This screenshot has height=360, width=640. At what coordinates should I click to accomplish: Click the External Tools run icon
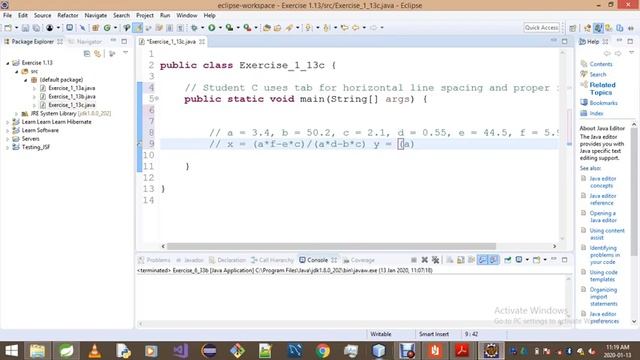[247, 28]
